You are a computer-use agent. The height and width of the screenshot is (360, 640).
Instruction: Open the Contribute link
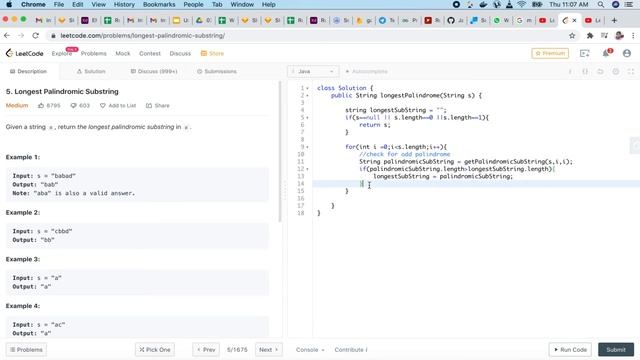[351, 350]
